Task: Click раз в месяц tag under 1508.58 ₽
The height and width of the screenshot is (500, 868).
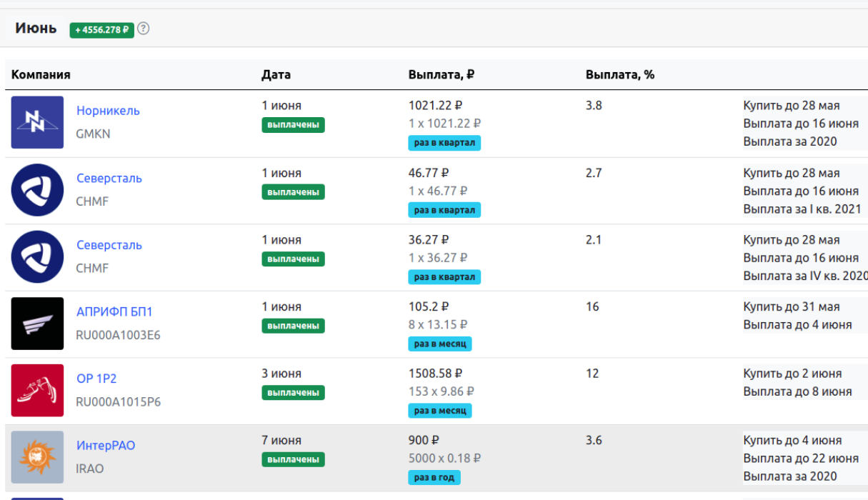Action: pos(440,411)
